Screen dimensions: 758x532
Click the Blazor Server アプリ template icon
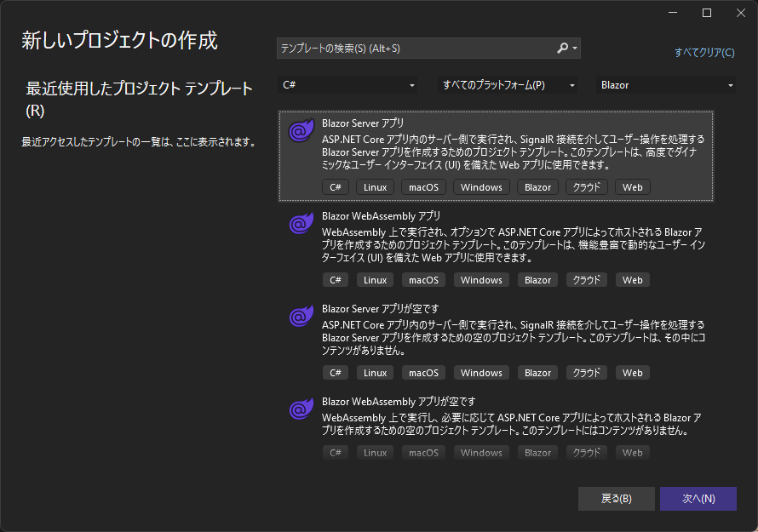pyautogui.click(x=301, y=130)
